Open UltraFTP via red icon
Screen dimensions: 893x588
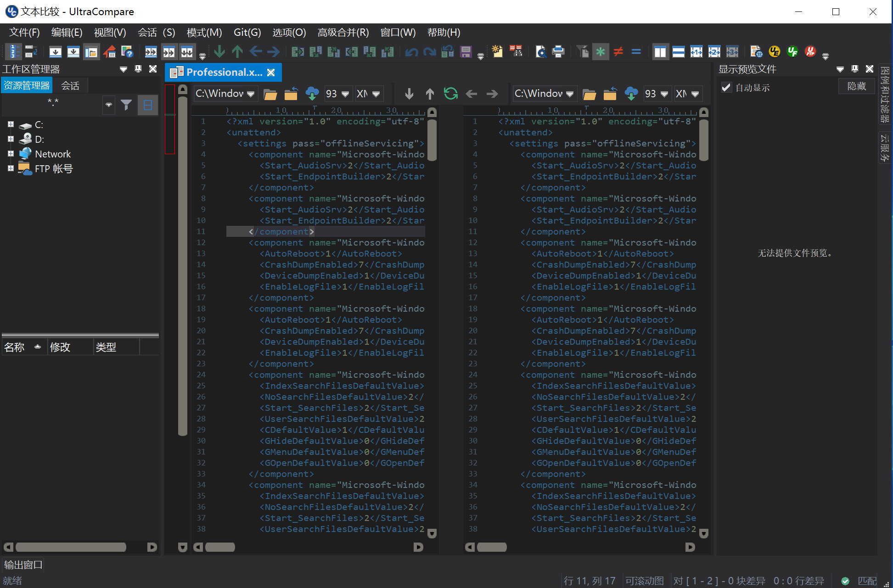click(x=810, y=51)
